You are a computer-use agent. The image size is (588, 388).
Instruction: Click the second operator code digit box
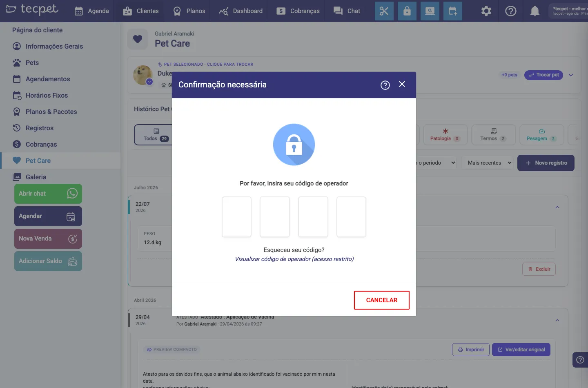pos(275,217)
